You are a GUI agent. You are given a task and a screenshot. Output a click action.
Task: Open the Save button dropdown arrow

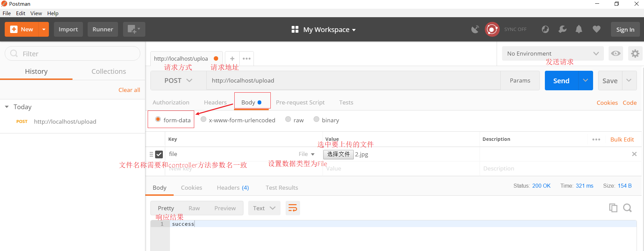[x=629, y=81]
